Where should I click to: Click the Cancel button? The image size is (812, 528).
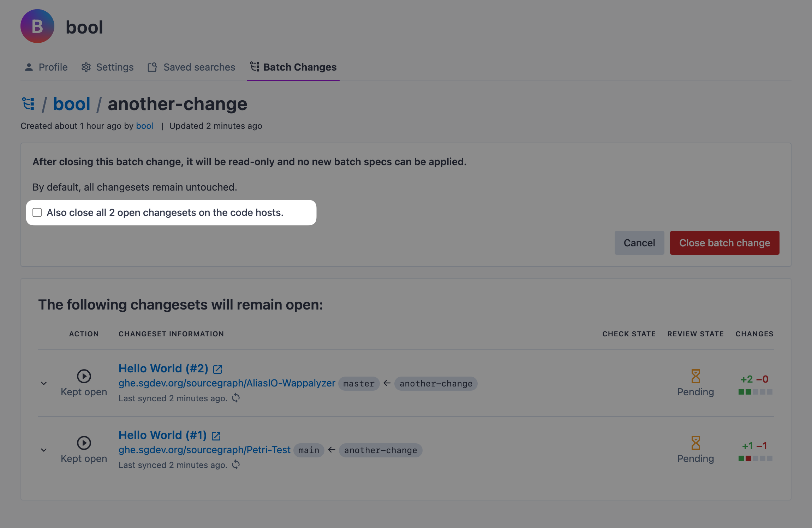640,243
